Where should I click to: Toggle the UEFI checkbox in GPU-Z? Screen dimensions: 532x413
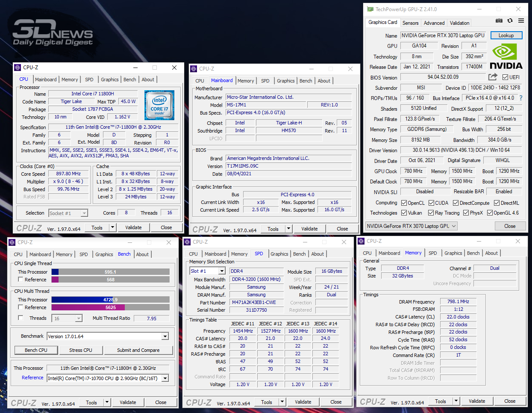505,77
